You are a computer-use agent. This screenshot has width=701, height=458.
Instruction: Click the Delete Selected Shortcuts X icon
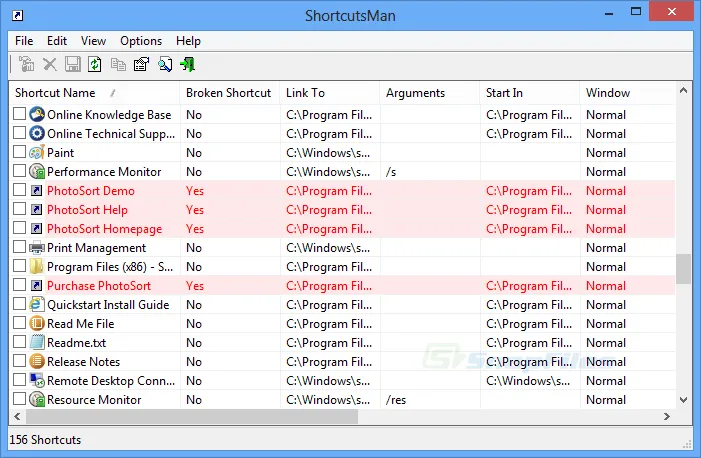tap(50, 64)
